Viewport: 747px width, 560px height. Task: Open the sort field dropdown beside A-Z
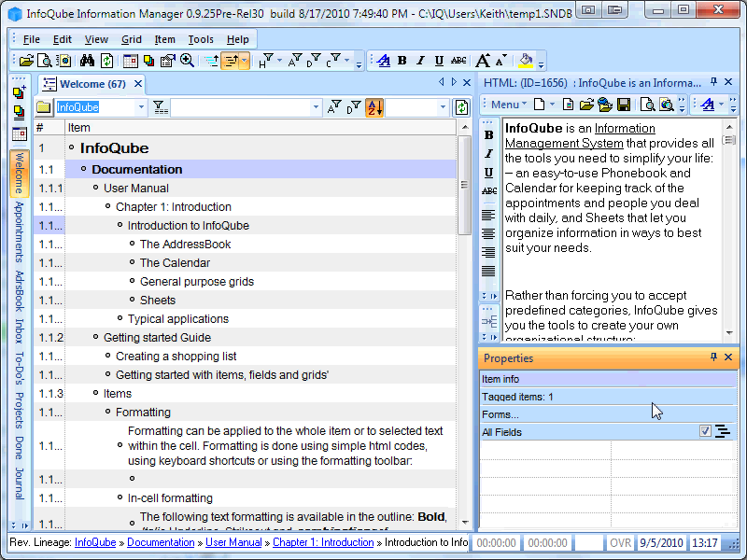pos(443,107)
